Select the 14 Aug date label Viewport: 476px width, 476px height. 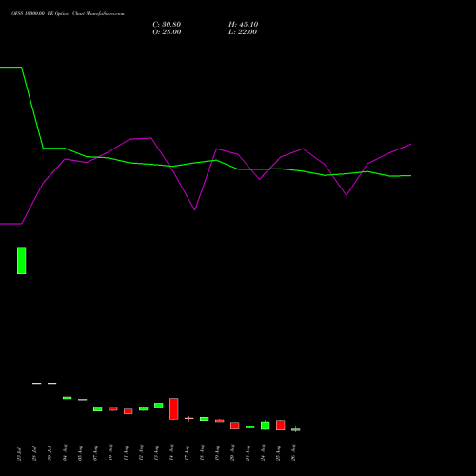click(x=171, y=453)
